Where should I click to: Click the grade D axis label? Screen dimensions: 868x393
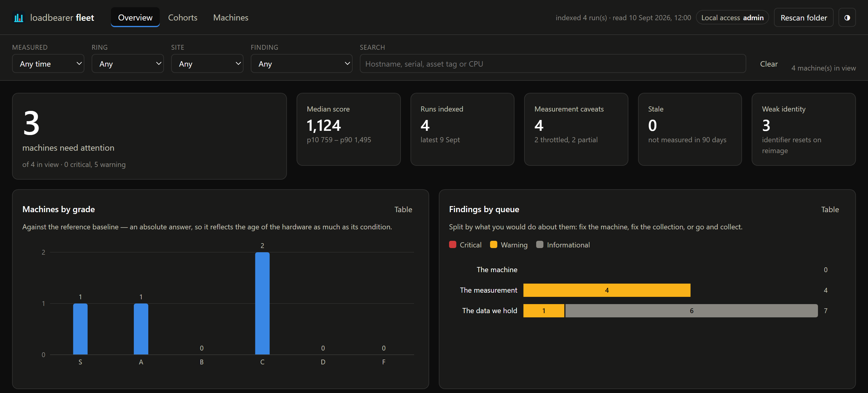tap(323, 362)
